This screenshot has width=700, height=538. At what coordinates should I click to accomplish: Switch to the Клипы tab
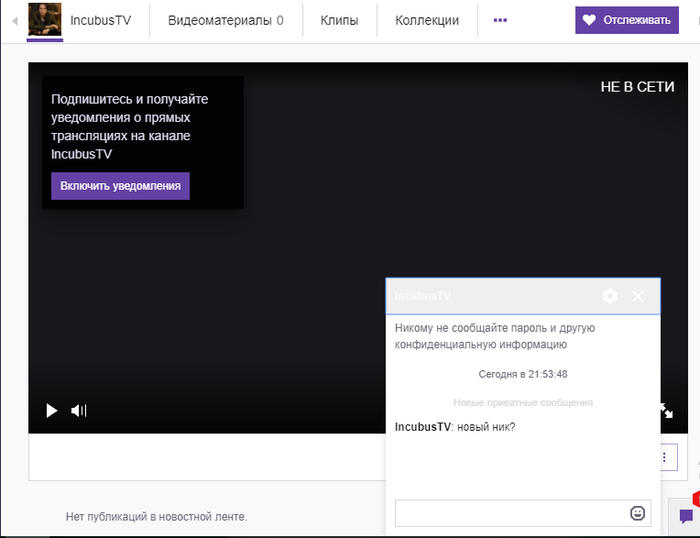point(339,21)
